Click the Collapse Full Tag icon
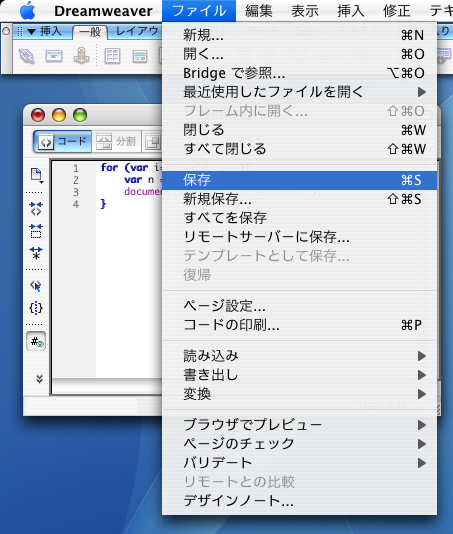The image size is (453, 534). (36, 209)
